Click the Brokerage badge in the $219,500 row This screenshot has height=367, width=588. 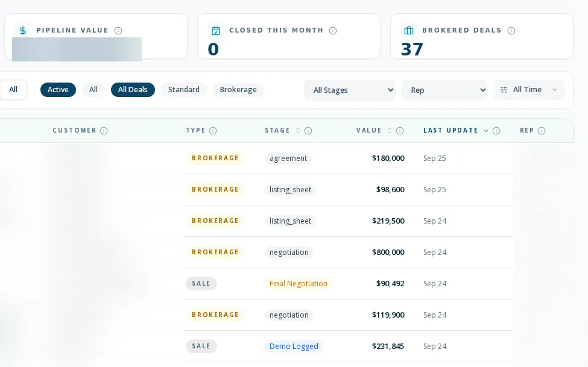click(215, 221)
